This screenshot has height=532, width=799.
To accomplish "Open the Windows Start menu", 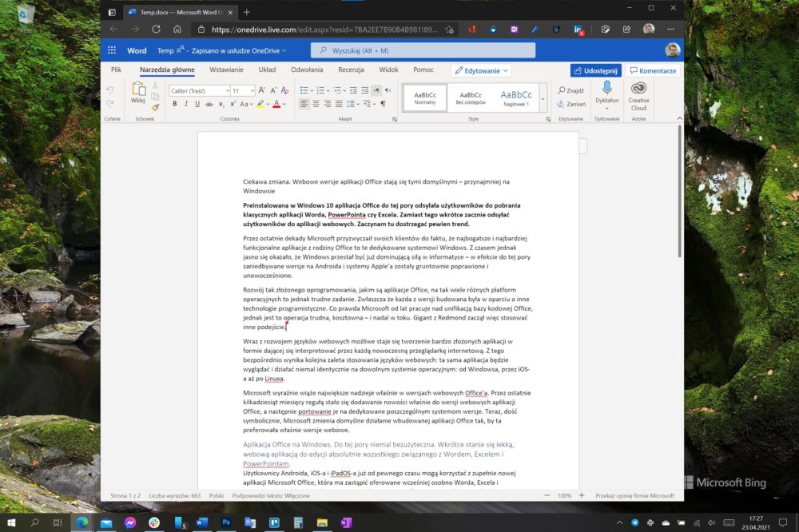I will click(x=10, y=522).
